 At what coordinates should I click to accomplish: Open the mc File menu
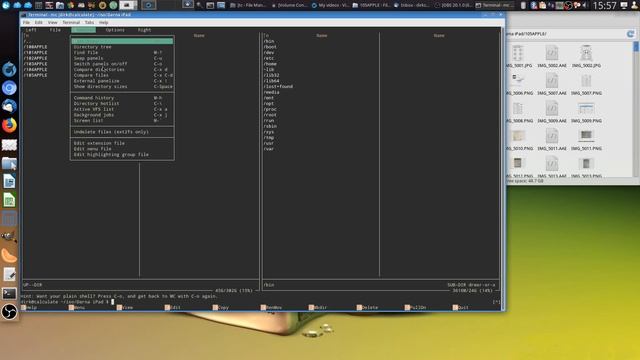[x=55, y=30]
